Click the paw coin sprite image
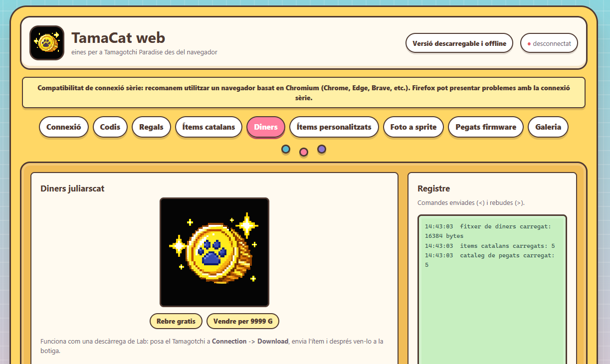Image resolution: width=610 pixels, height=364 pixels. point(214,252)
